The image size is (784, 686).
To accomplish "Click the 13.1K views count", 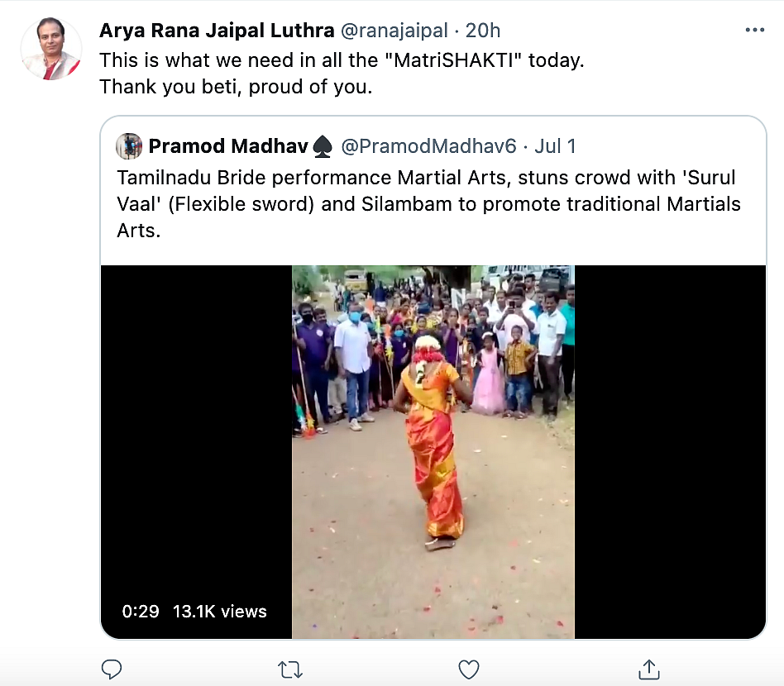I will (219, 612).
